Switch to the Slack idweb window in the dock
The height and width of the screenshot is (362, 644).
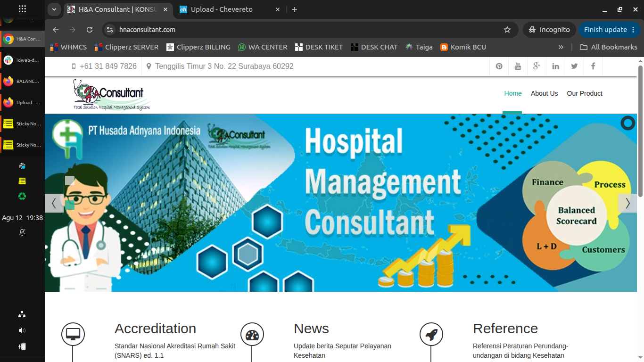click(x=22, y=60)
